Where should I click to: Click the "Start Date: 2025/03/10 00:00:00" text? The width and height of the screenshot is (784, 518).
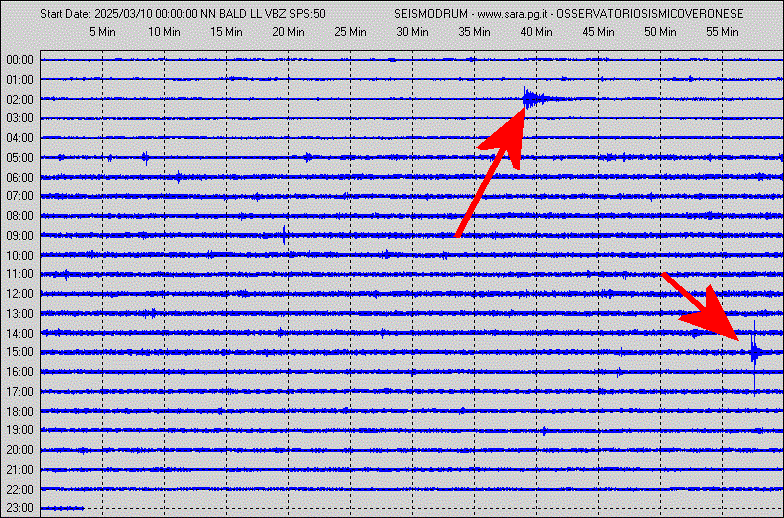(x=119, y=14)
